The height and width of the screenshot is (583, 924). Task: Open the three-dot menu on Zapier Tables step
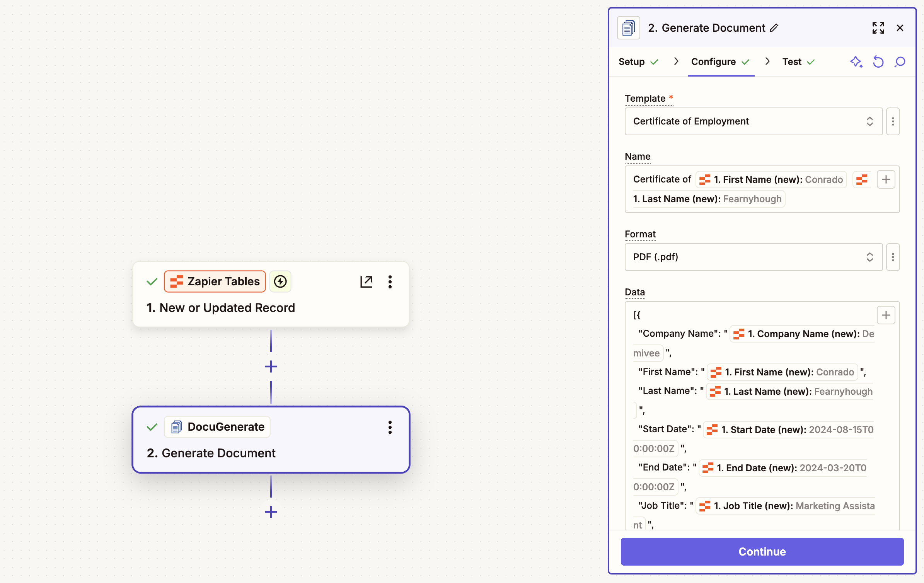[x=390, y=282]
